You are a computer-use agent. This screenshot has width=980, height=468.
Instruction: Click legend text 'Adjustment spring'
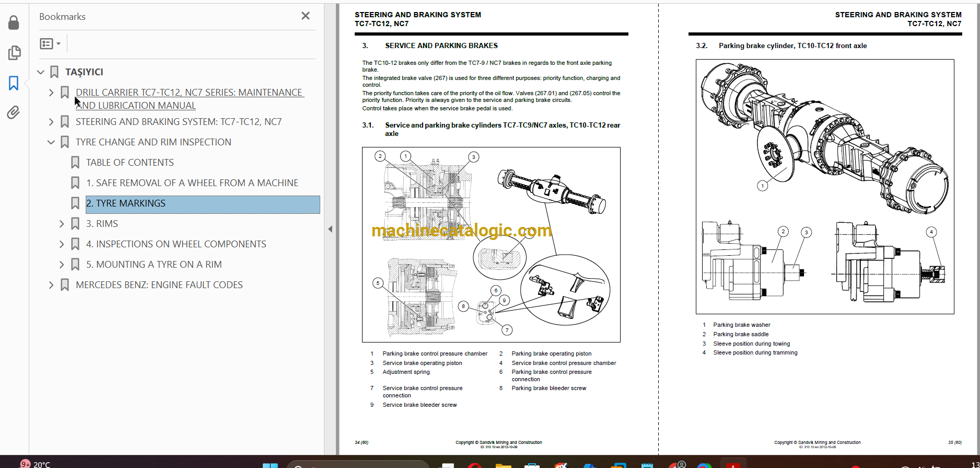[x=406, y=372]
